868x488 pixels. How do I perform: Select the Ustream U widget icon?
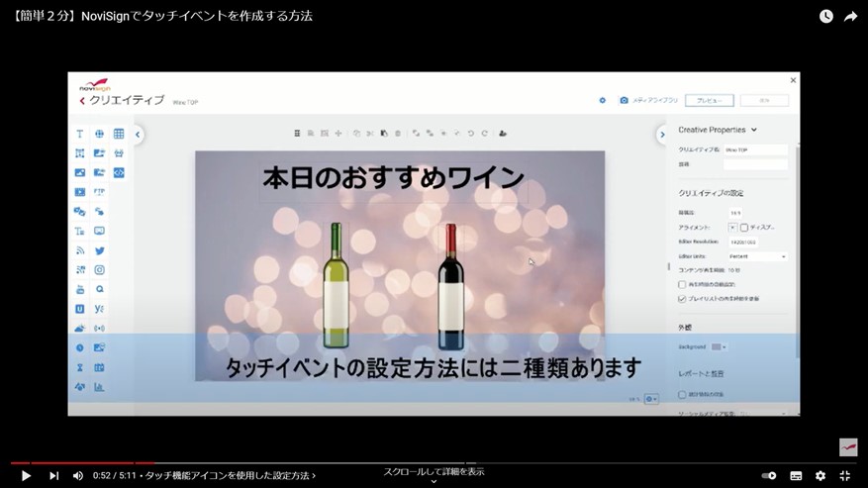click(80, 309)
